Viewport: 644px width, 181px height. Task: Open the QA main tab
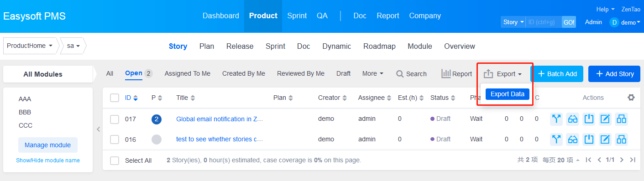322,16
